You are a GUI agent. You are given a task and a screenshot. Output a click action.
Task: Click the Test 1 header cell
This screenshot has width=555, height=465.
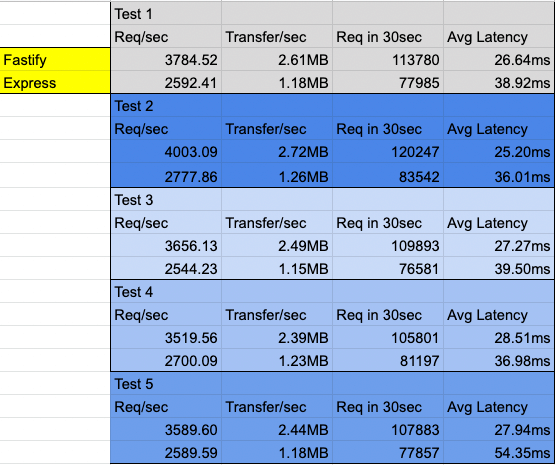[166, 14]
